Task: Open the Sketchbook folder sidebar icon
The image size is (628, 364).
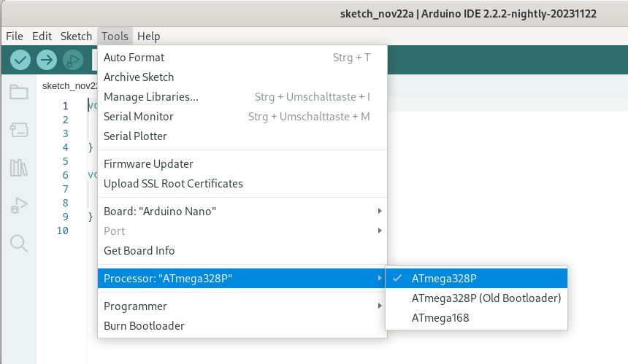Action: click(x=19, y=92)
